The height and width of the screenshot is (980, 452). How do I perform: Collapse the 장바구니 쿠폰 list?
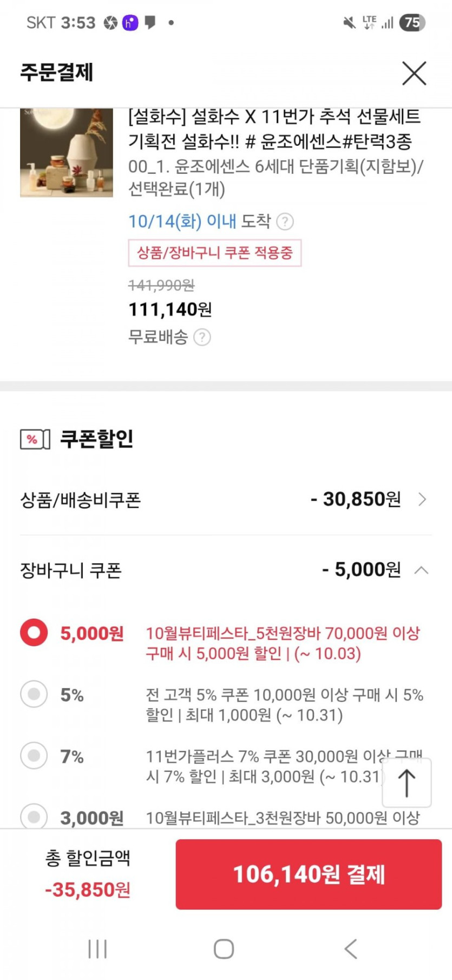(x=421, y=570)
